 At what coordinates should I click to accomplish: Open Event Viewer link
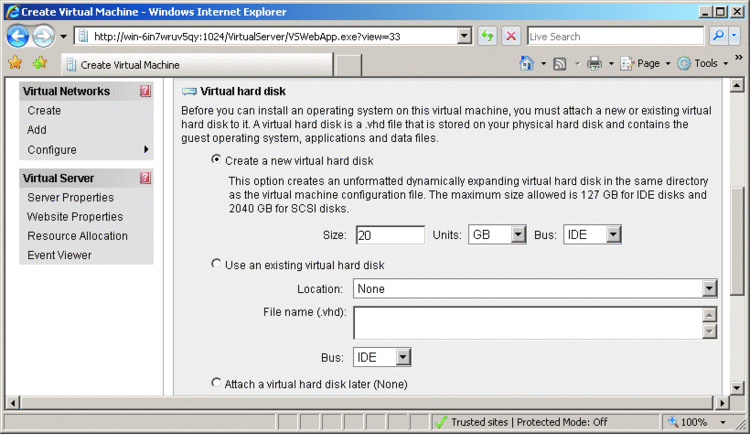[59, 255]
